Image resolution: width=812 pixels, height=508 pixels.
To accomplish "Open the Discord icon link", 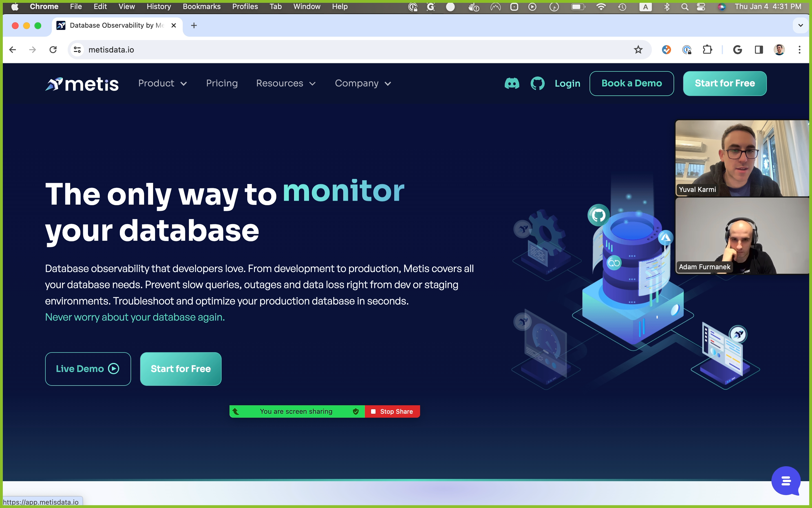I will tap(512, 83).
